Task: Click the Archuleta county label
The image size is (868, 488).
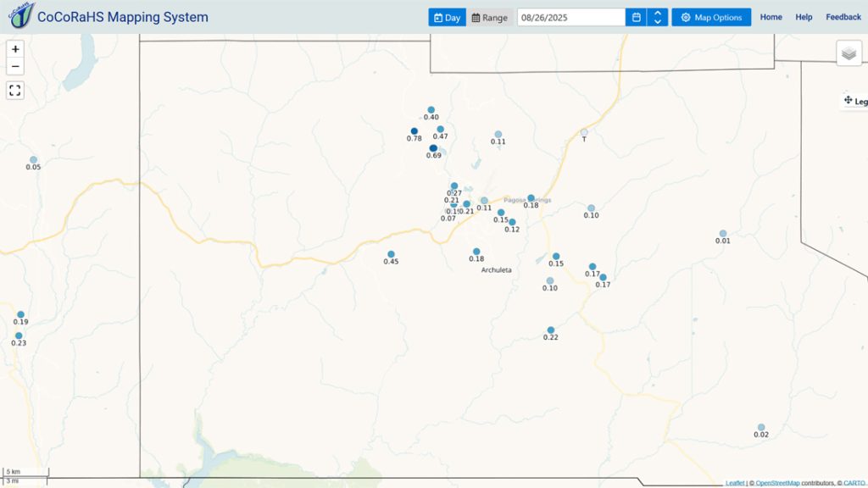Action: 496,270
